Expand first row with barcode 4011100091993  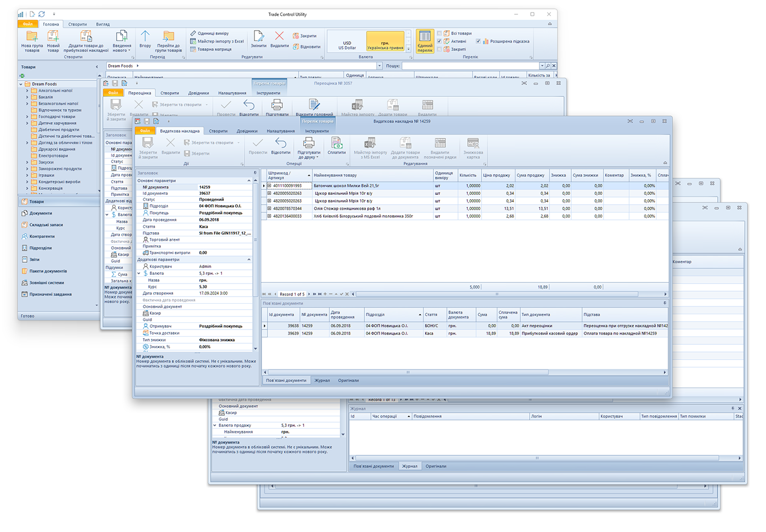pos(269,186)
